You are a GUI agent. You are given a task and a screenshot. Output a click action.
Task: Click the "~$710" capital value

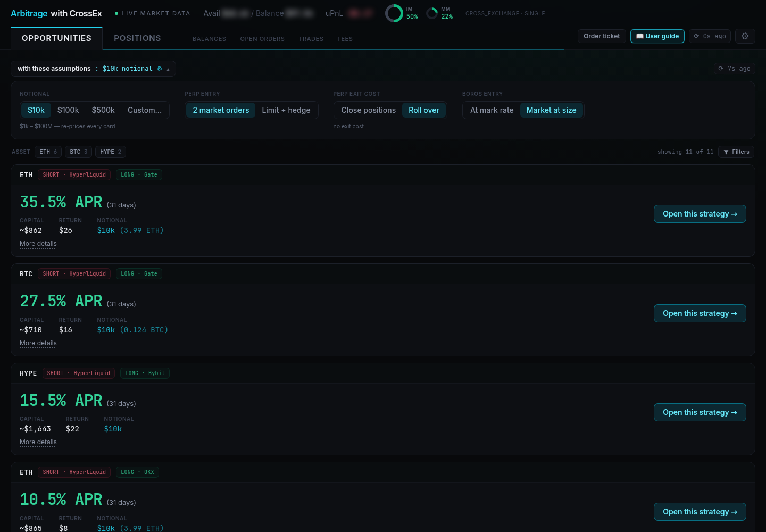[31, 330]
